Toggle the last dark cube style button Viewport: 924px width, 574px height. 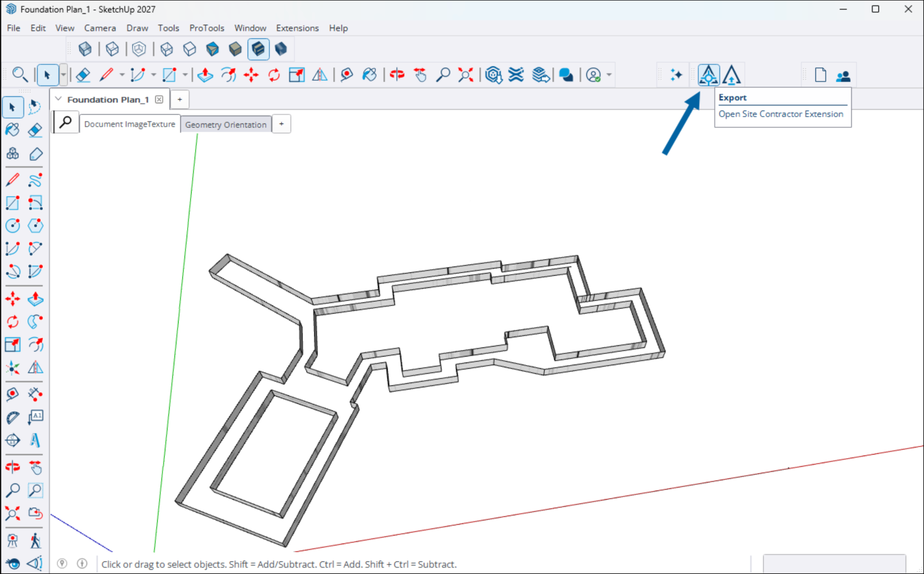click(x=281, y=49)
